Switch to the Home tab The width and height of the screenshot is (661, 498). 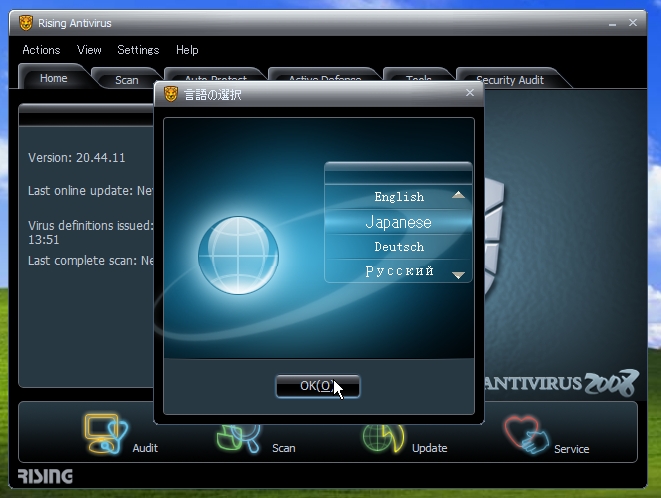[54, 78]
